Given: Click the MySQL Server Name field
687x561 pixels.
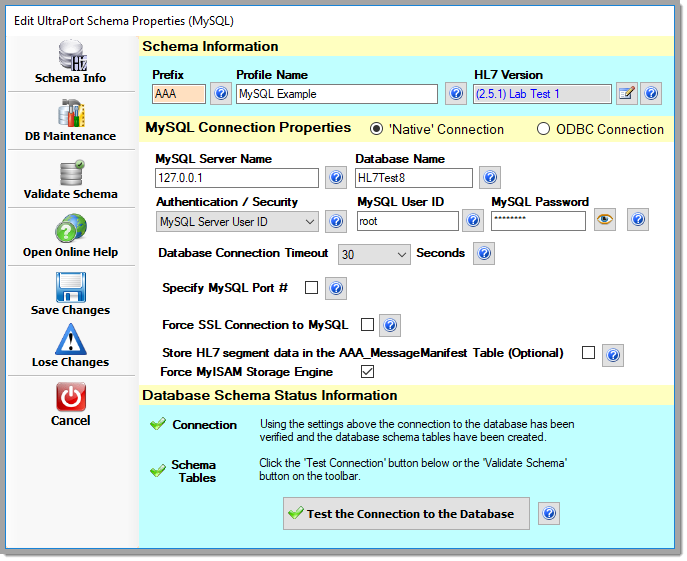Looking at the screenshot, I should pos(237,178).
